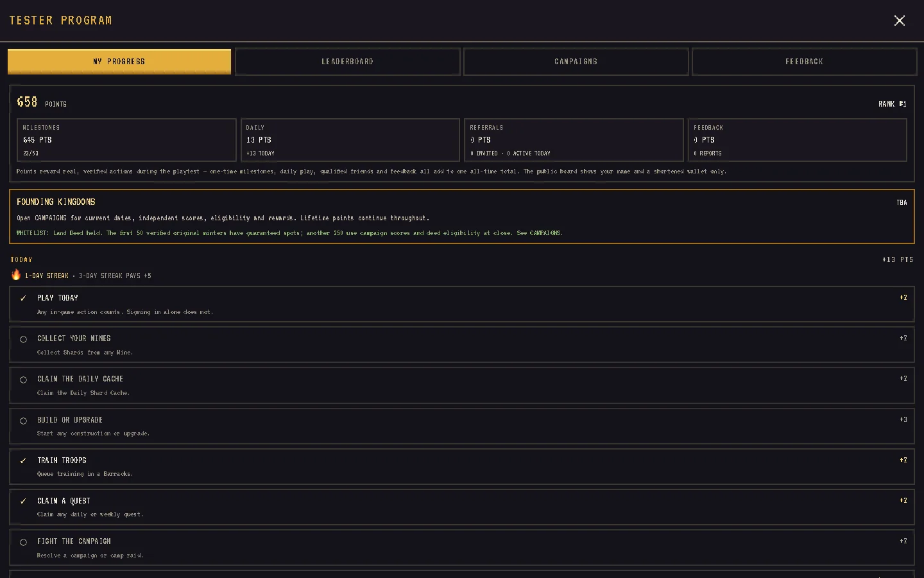Click the TBA label in Founding Kingdoms
The width and height of the screenshot is (924, 578).
[902, 202]
